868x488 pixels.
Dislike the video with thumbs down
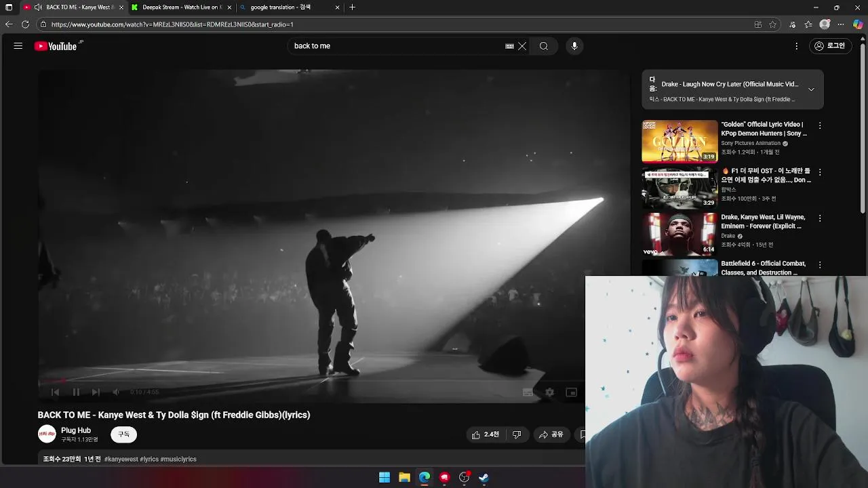coord(517,434)
